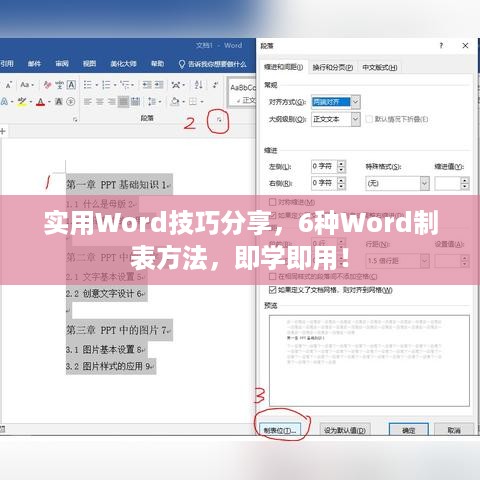Viewport: 480px width, 480px height.
Task: Open the phonetic guide tool
Action: click(59, 85)
